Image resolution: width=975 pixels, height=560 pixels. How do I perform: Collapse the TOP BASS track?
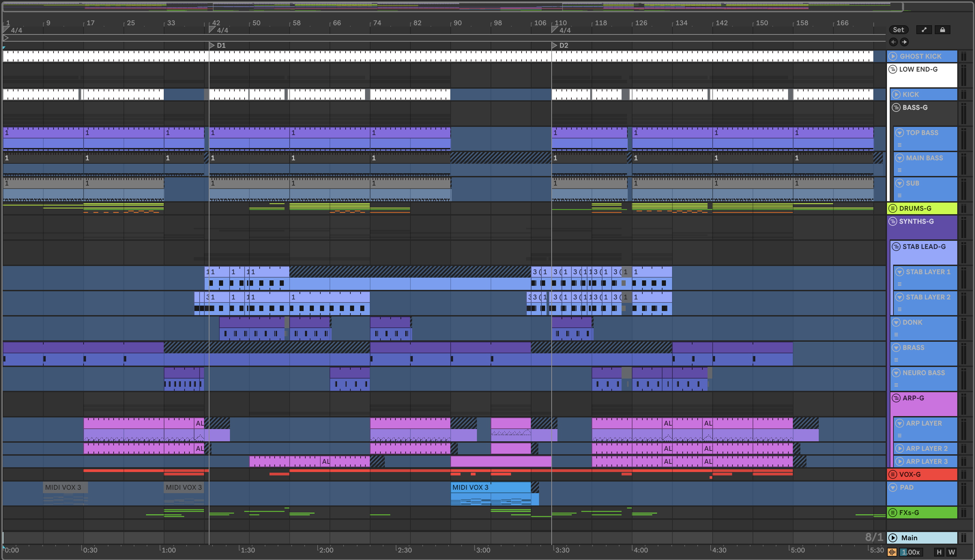pyautogui.click(x=899, y=133)
